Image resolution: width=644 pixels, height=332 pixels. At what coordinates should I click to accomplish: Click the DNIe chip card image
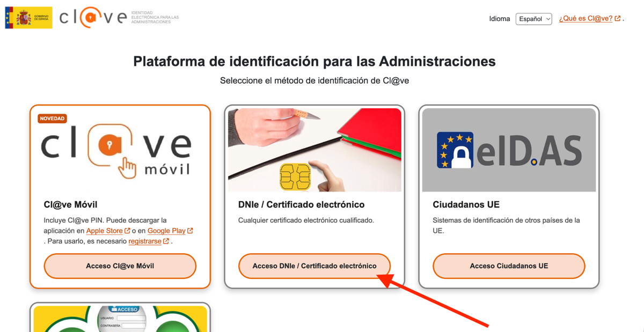(314, 150)
